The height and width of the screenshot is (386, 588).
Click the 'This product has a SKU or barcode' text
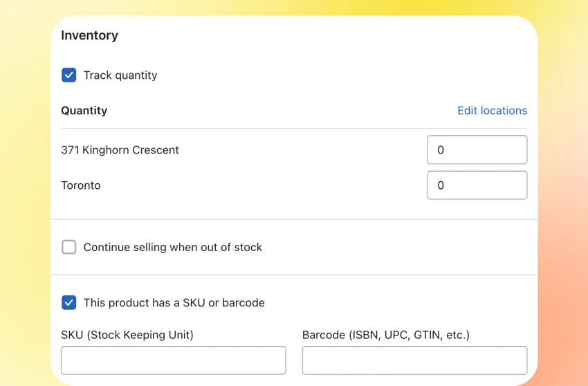[174, 303]
